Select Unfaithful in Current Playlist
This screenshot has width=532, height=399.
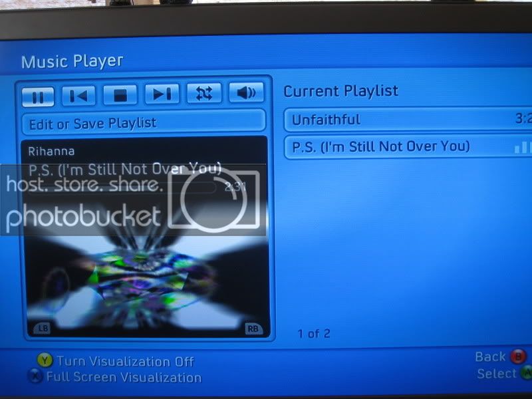click(x=408, y=120)
